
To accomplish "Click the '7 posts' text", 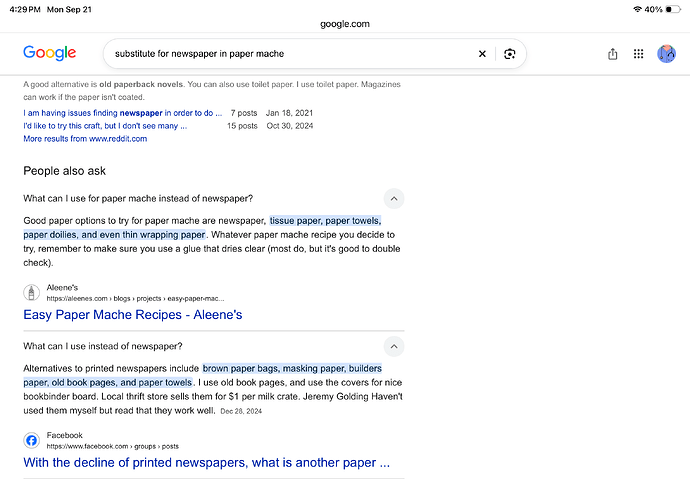I will tap(244, 113).
